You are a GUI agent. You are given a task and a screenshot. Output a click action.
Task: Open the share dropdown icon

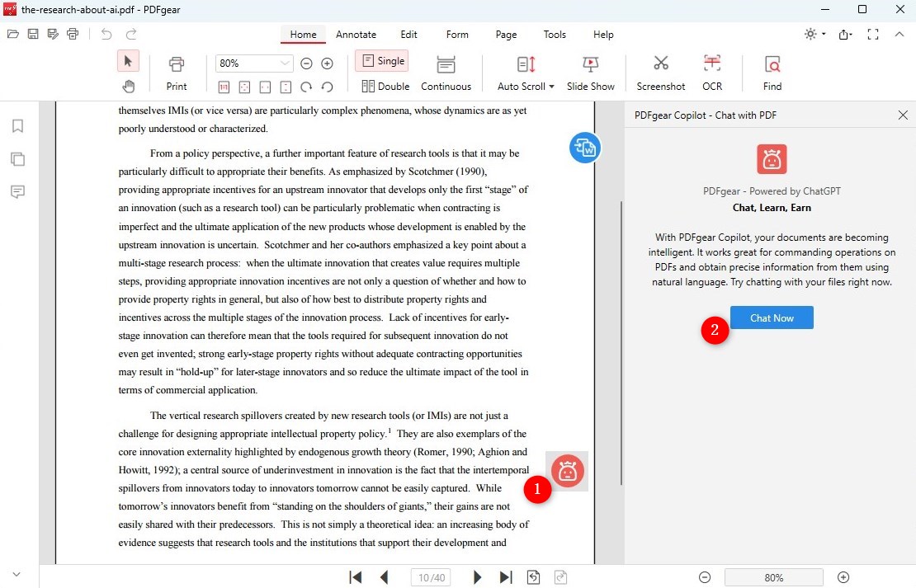coord(845,35)
